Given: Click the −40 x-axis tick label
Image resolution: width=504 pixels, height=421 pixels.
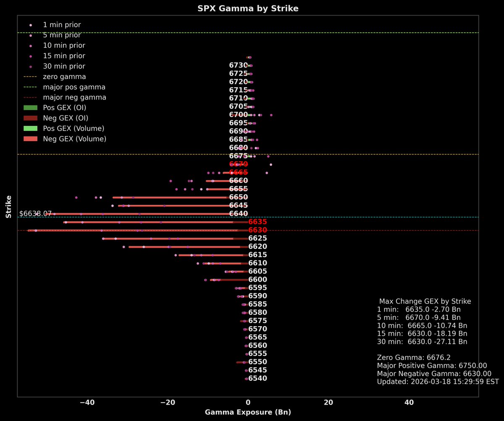Looking at the screenshot, I should point(87,403).
